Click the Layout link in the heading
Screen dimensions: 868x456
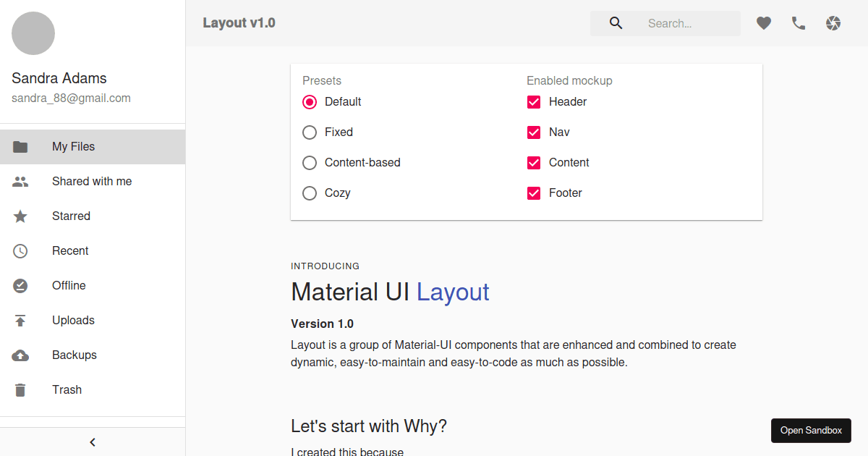coord(453,292)
